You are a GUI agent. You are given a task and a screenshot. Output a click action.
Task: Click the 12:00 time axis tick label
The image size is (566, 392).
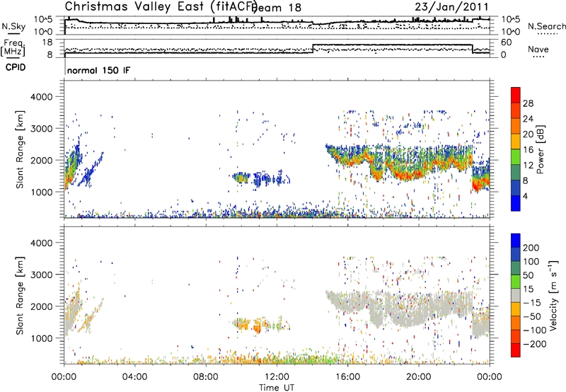click(x=277, y=377)
